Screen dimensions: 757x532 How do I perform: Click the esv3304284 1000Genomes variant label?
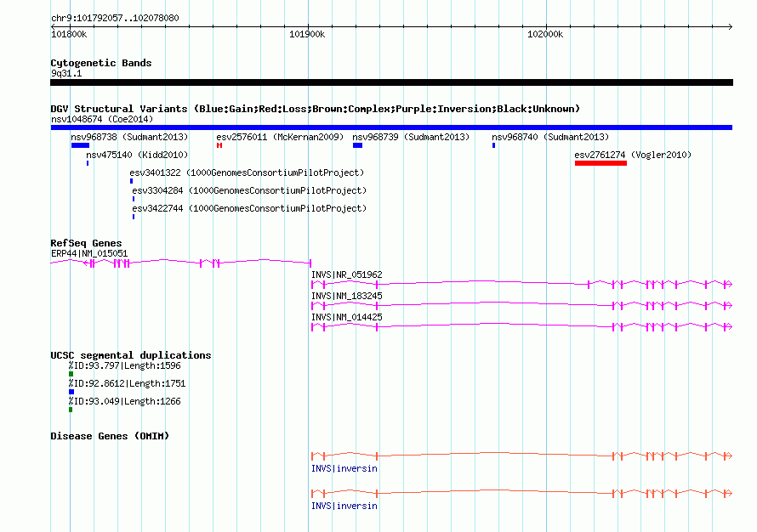249,190
